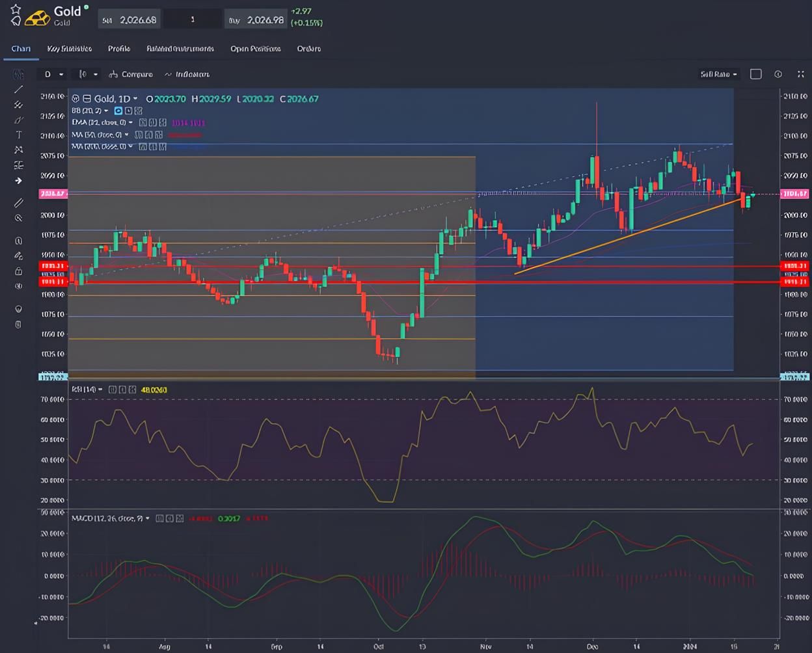Click the quantity input field between Sell and Buy
812x653 pixels.
(x=193, y=19)
